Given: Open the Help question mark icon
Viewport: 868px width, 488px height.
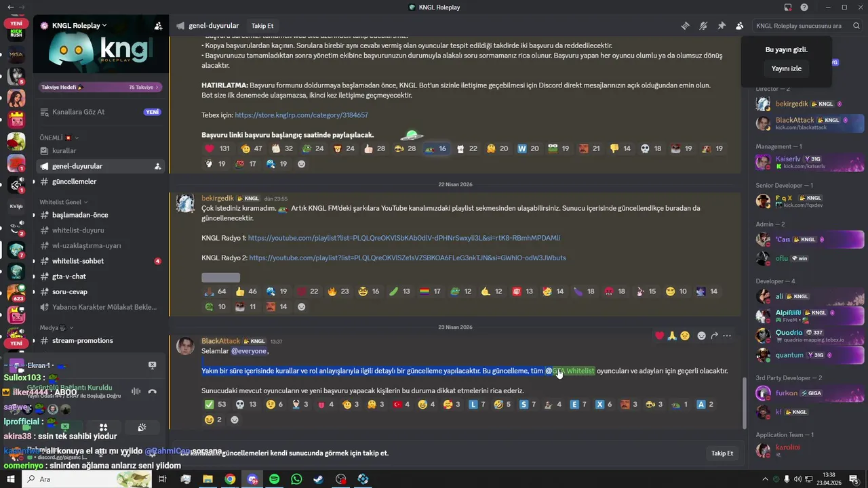Looking at the screenshot, I should [x=804, y=7].
